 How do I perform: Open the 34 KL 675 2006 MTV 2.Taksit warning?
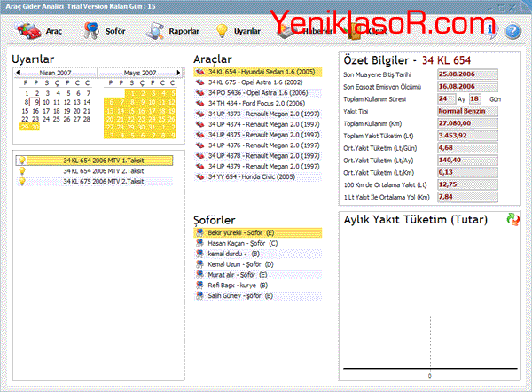(x=87, y=181)
